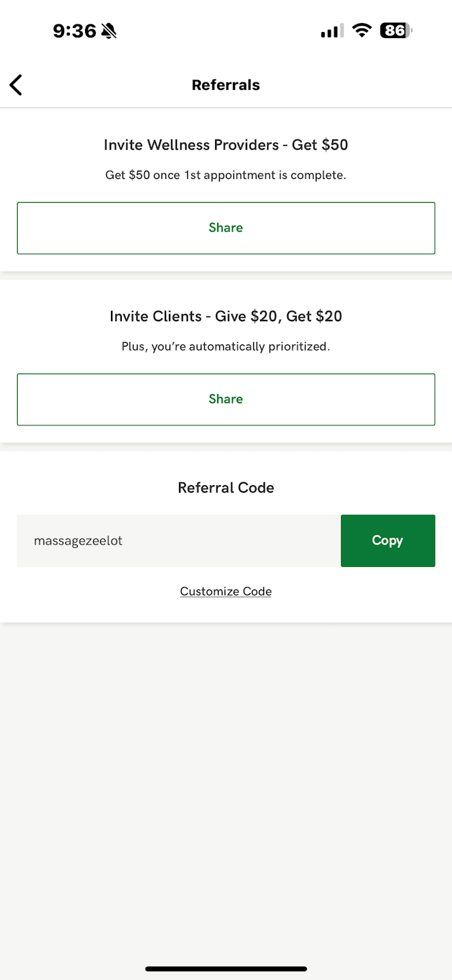Share the Invite Clients offer
The width and height of the screenshot is (452, 980).
click(x=226, y=399)
